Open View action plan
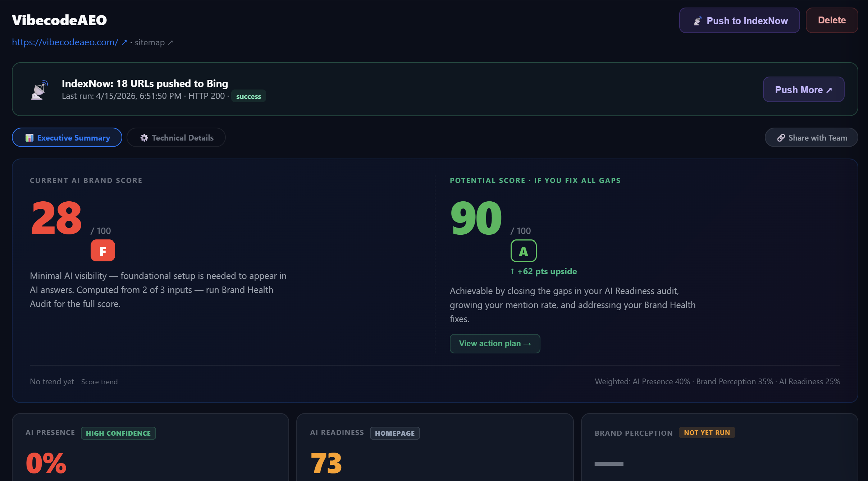The width and height of the screenshot is (868, 481). (495, 344)
